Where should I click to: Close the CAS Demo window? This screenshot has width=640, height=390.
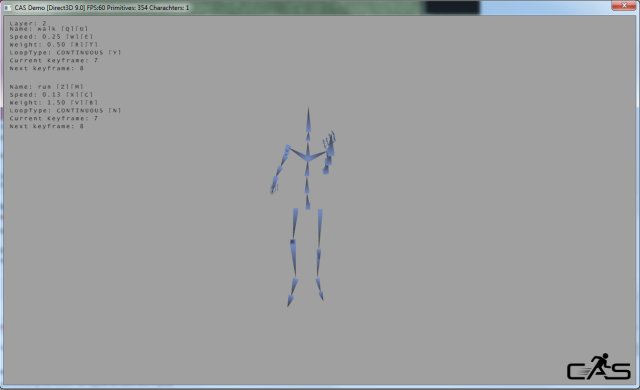coord(624,5)
